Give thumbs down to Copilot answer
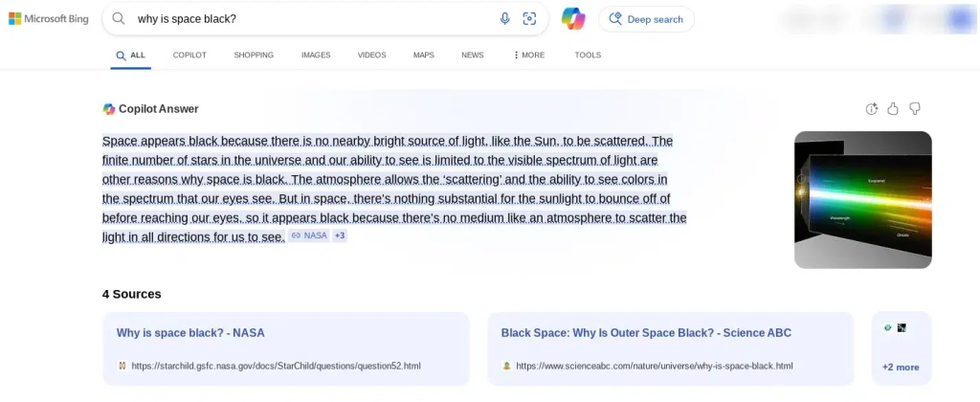The image size is (980, 402). tap(914, 109)
